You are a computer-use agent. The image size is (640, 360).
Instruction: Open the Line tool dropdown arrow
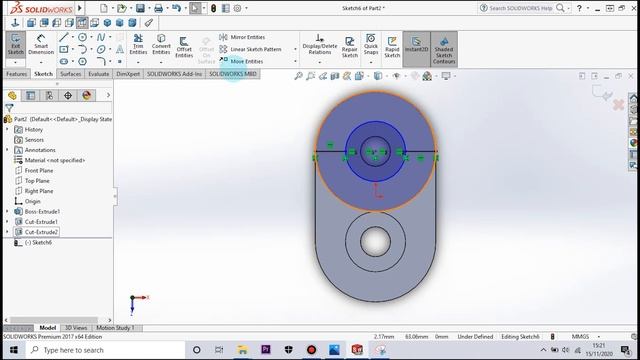[73, 38]
